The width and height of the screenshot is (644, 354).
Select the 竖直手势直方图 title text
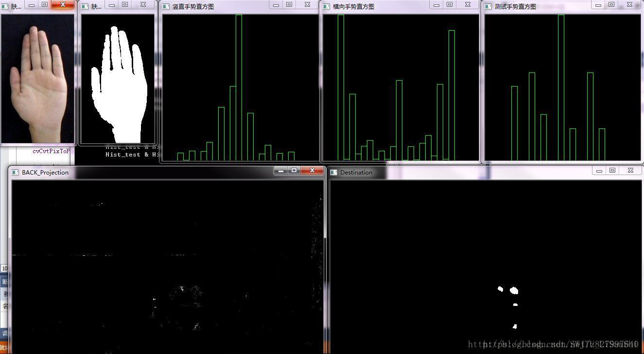point(193,7)
